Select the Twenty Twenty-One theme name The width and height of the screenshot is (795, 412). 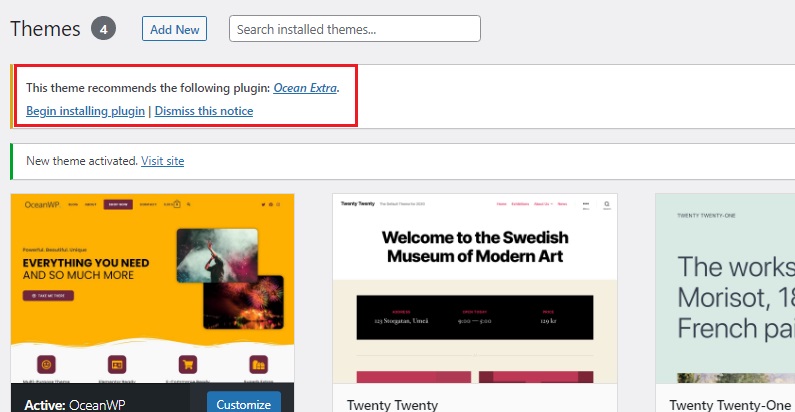[730, 404]
